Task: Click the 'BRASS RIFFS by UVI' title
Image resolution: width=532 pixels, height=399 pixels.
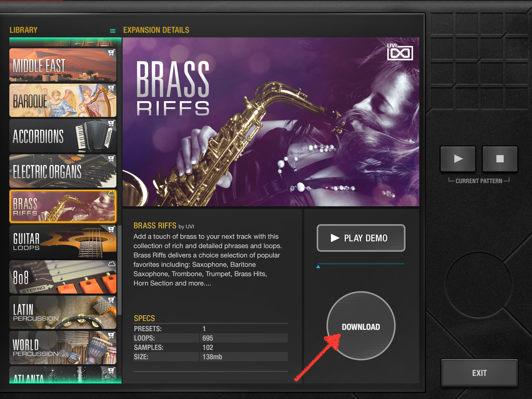Action: click(164, 226)
